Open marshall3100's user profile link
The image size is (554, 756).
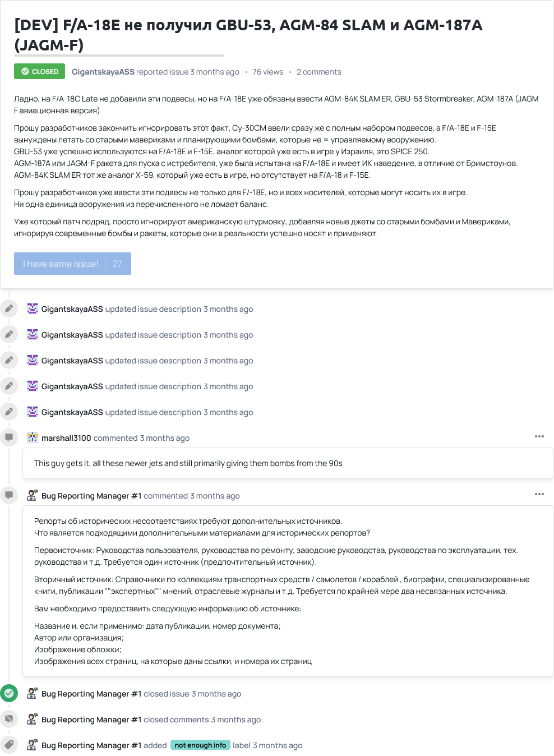tap(66, 438)
